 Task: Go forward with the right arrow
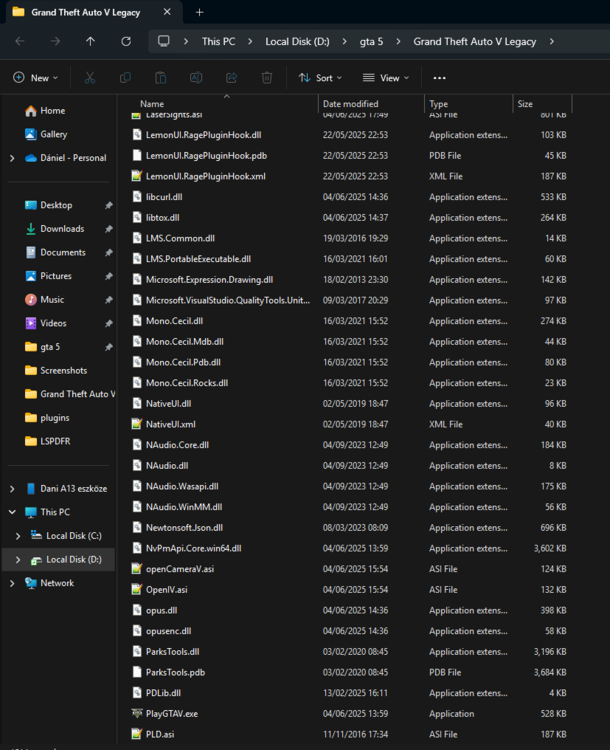(55, 42)
